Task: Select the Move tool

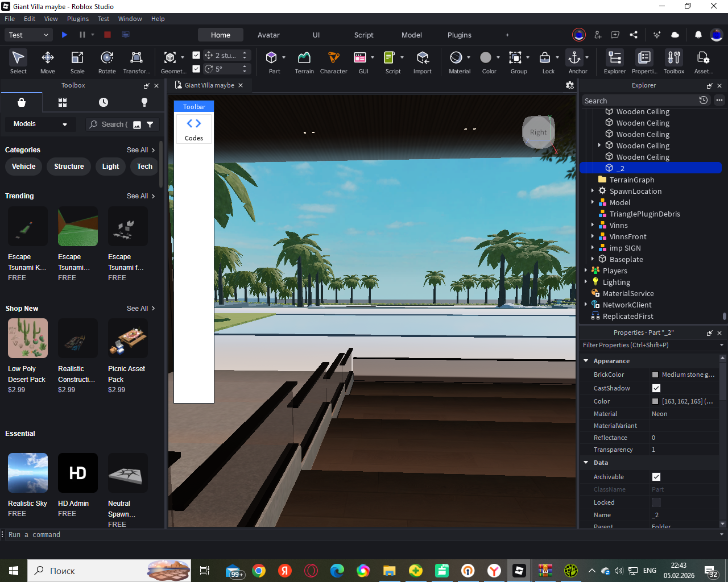Action: (48, 62)
